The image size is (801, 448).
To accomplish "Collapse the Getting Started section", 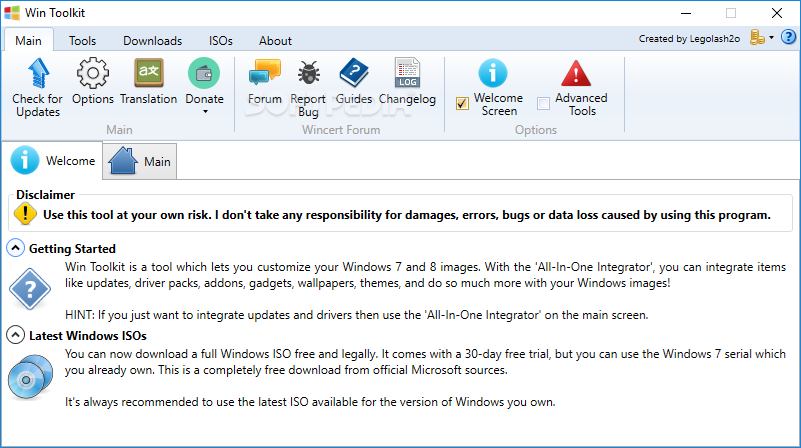I will click(15, 248).
